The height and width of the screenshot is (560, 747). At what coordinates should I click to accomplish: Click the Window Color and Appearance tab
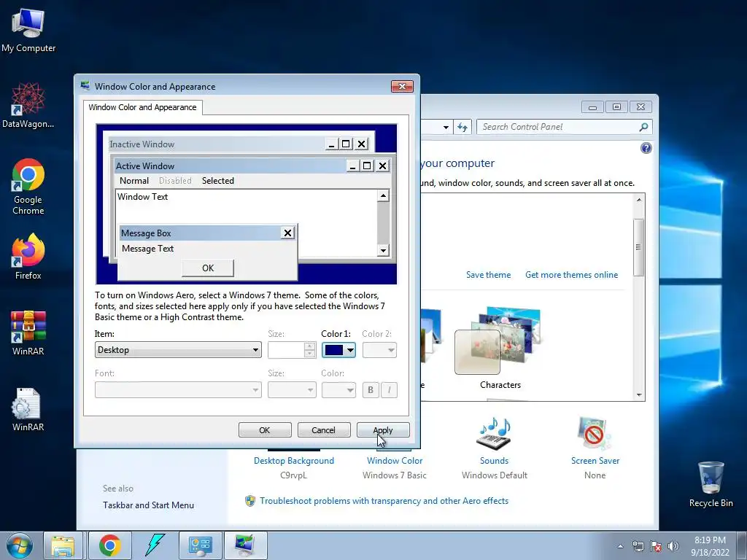142,107
